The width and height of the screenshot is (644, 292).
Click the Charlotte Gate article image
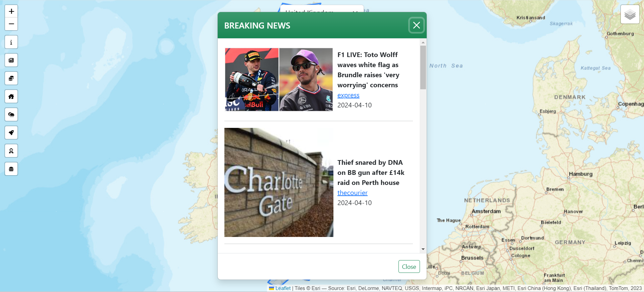point(279,183)
